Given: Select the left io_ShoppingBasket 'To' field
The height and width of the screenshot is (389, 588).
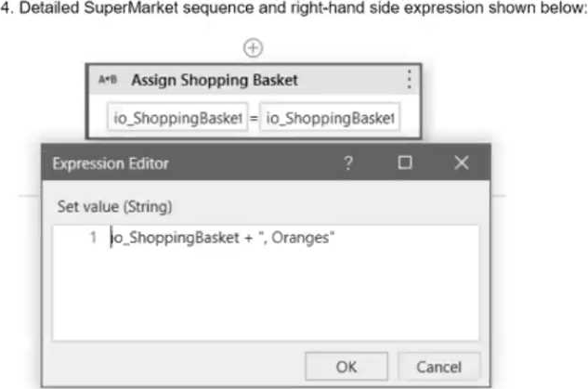Looking at the screenshot, I should 177,118.
